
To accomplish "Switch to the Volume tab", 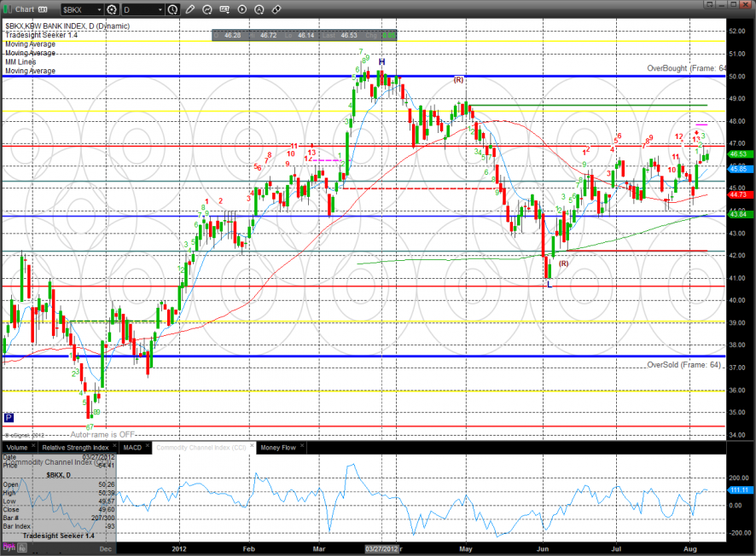I will click(x=17, y=447).
